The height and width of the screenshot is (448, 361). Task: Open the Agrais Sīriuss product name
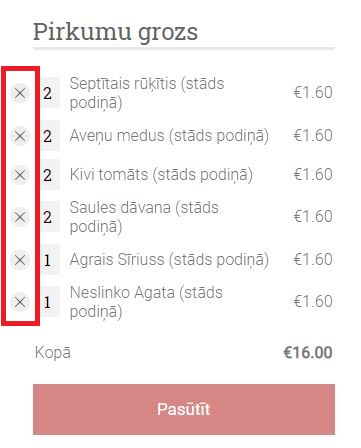point(169,260)
